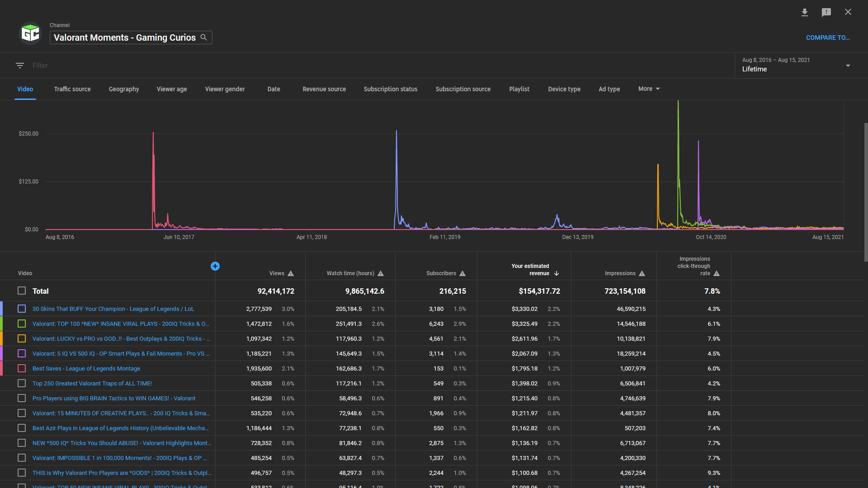Click warning triangle beside Impressions header

pyautogui.click(x=642, y=273)
